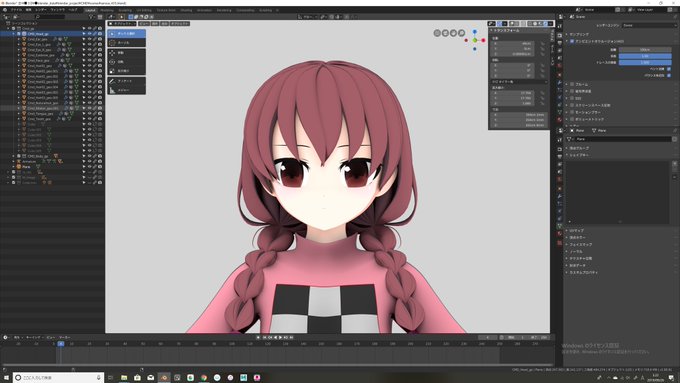Open viewport Add menu
Image resolution: width=680 pixels, height=383 pixels.
(164, 23)
